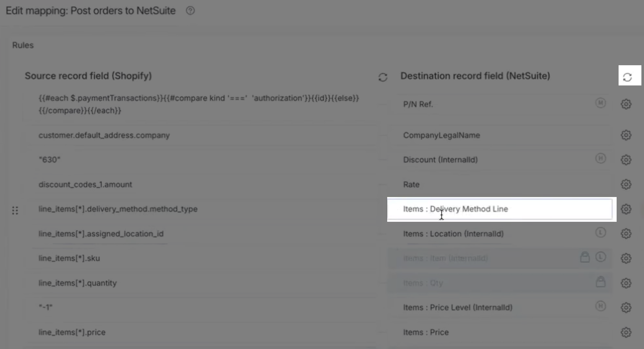This screenshot has width=644, height=349.
Task: Click destination field P/N Ref.
Action: (x=500, y=104)
